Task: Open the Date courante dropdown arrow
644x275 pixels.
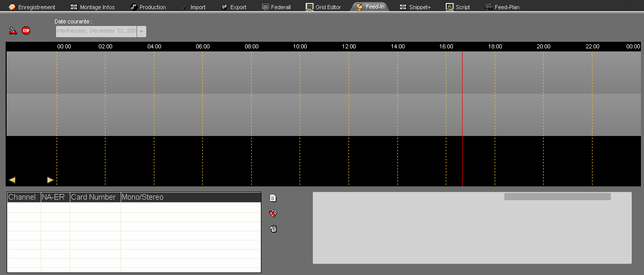Action: [142, 32]
